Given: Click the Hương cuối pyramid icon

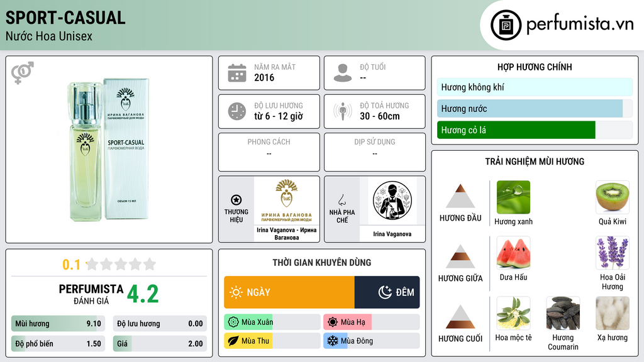Looking at the screenshot, I should (460, 317).
